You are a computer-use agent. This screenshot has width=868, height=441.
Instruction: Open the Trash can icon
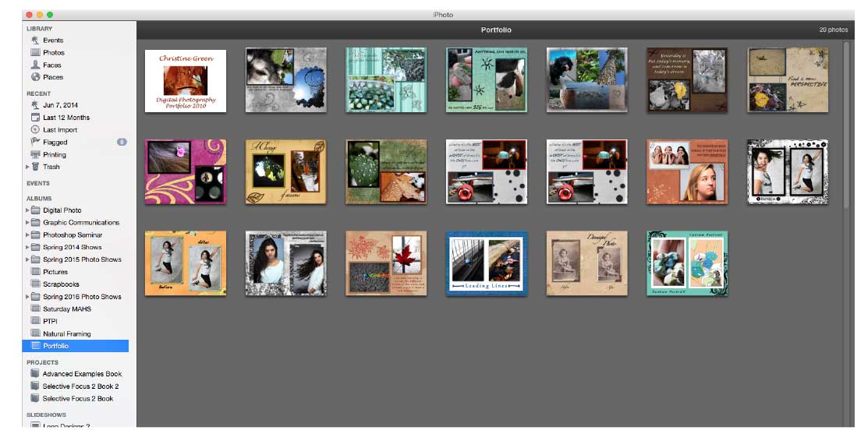click(35, 167)
